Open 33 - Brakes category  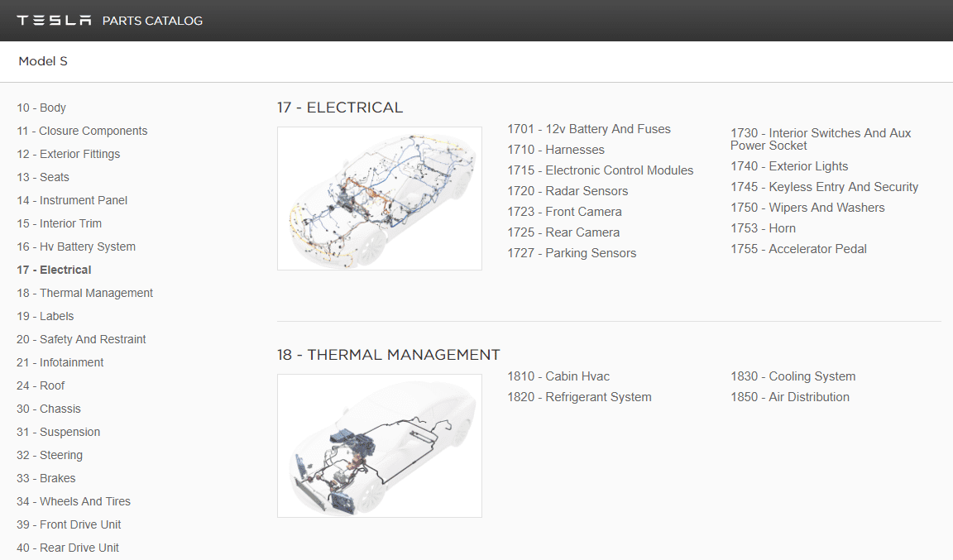click(46, 477)
